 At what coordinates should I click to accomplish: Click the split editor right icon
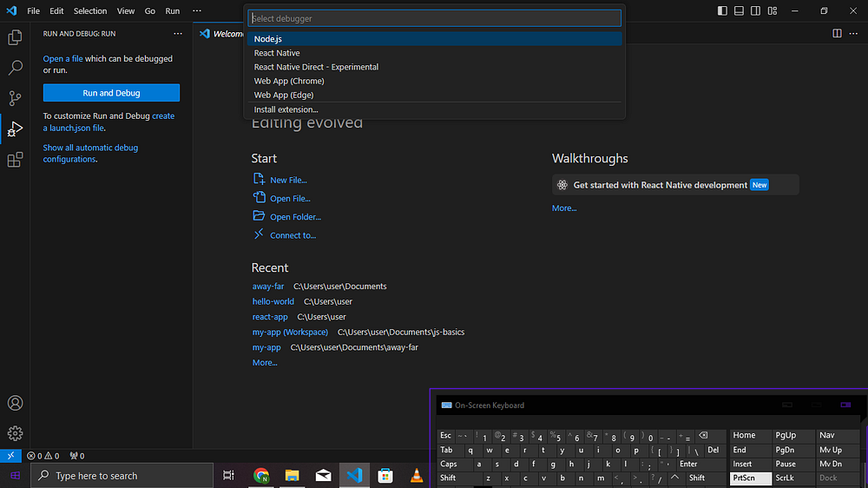pos(837,33)
